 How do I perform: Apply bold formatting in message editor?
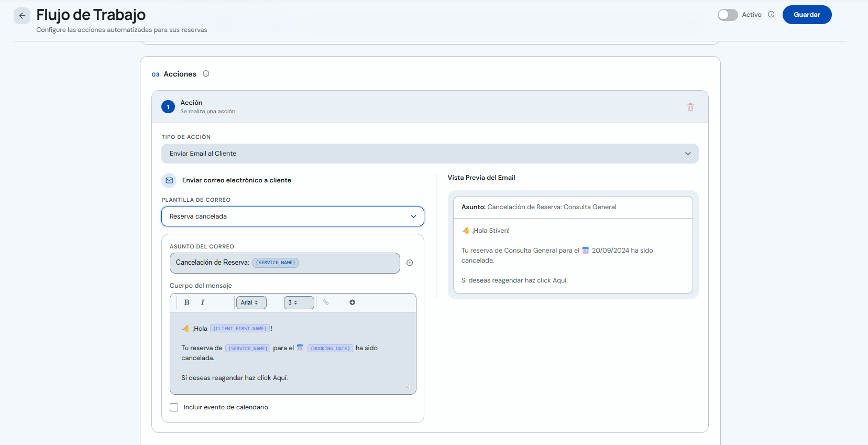coord(186,302)
